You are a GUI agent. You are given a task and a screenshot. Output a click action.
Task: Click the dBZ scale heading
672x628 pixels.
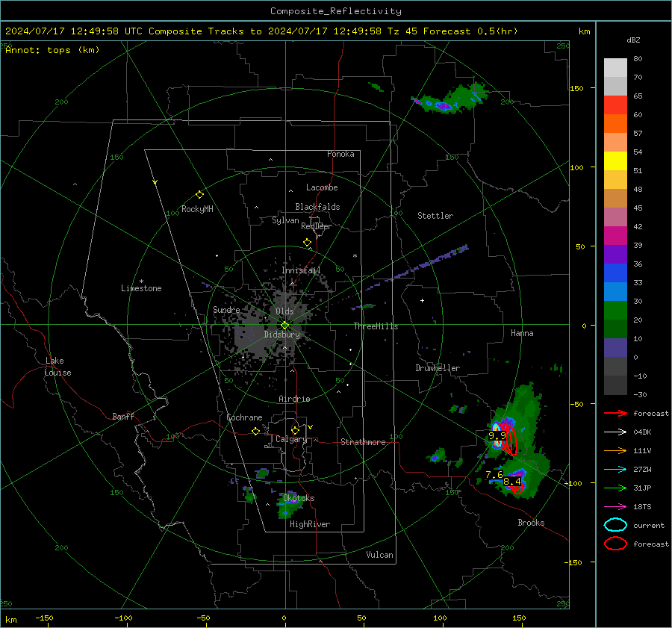coord(633,40)
